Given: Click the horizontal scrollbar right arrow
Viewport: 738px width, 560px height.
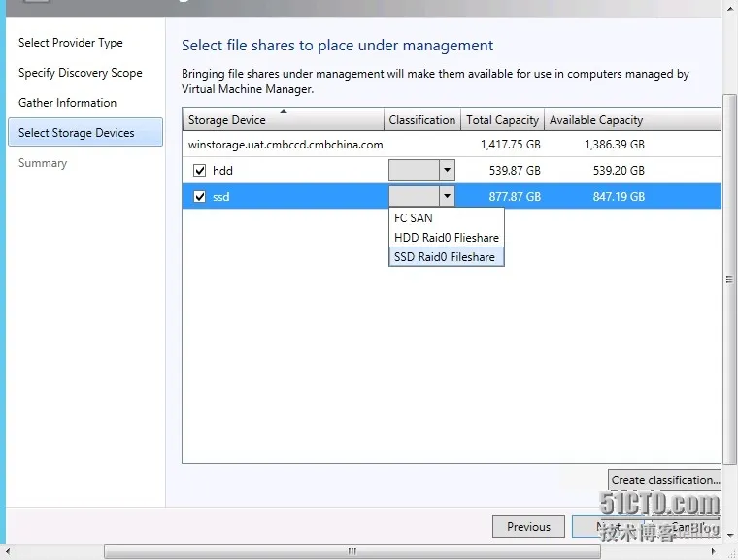Looking at the screenshot, I should coord(714,551).
